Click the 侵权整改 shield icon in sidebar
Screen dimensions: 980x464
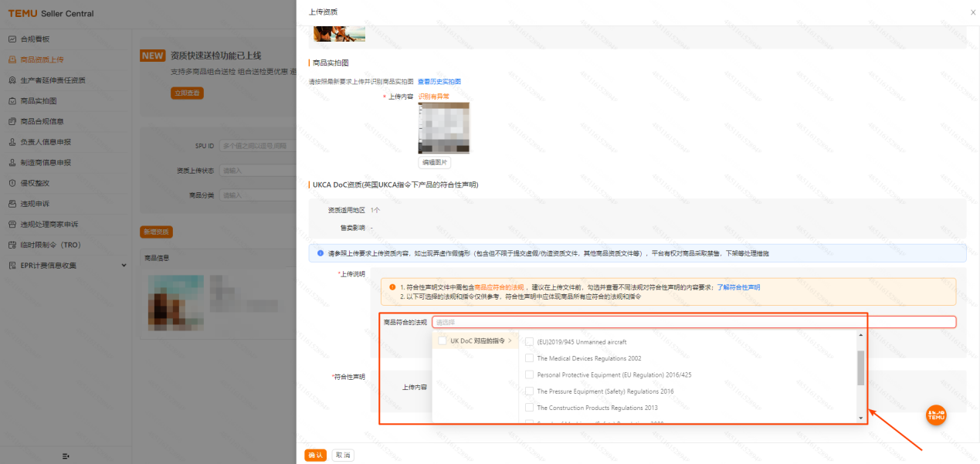point(12,183)
